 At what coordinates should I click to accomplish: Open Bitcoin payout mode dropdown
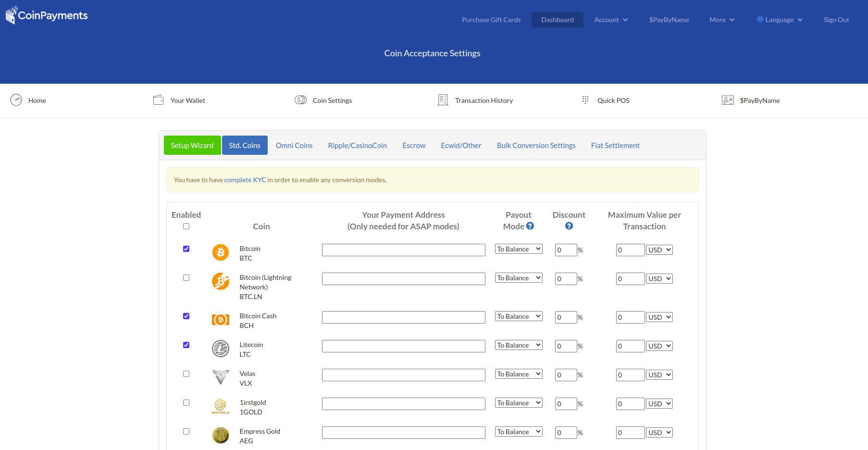519,249
